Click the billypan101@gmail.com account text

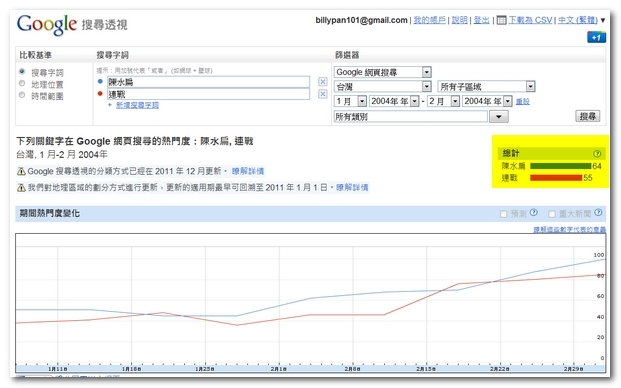pyautogui.click(x=361, y=20)
